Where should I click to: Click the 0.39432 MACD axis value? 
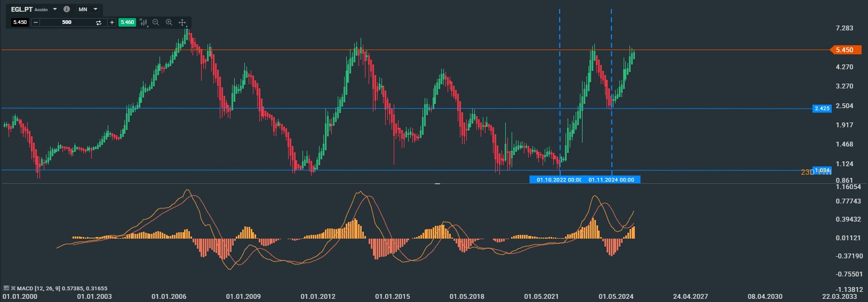pos(848,219)
